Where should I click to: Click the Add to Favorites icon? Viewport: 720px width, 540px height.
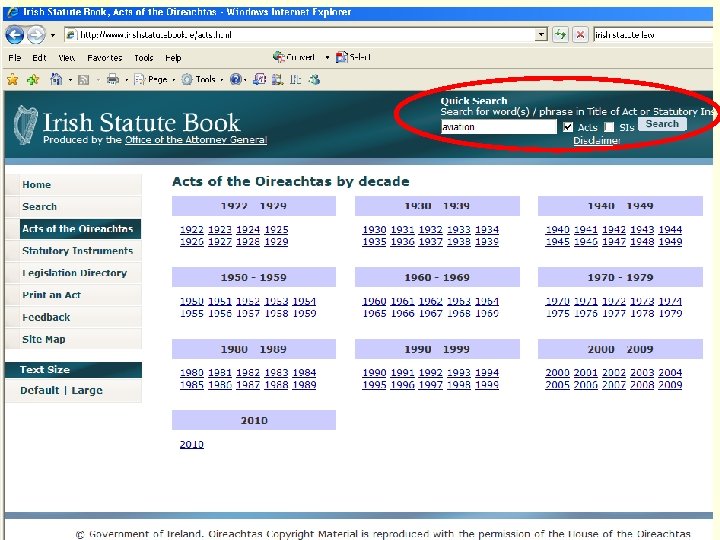tap(33, 80)
